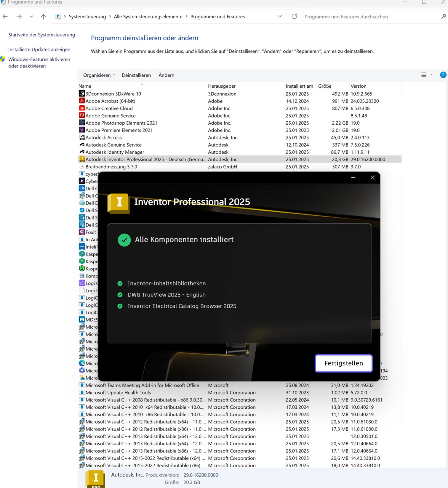
Task: Click the MDES program icon
Action: click(x=82, y=320)
